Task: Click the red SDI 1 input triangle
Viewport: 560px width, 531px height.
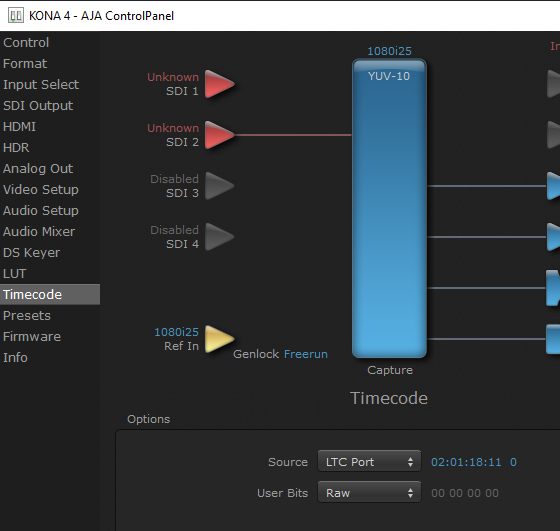Action: (x=219, y=84)
